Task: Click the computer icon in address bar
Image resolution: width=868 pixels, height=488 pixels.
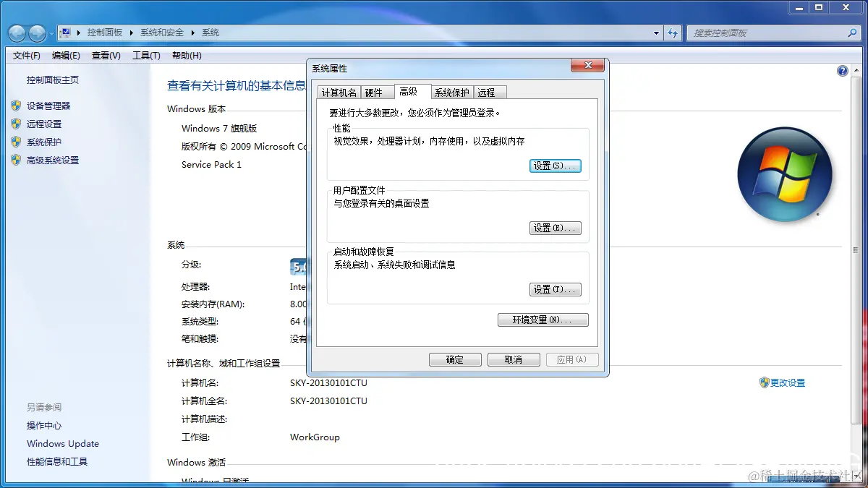Action: pyautogui.click(x=65, y=33)
